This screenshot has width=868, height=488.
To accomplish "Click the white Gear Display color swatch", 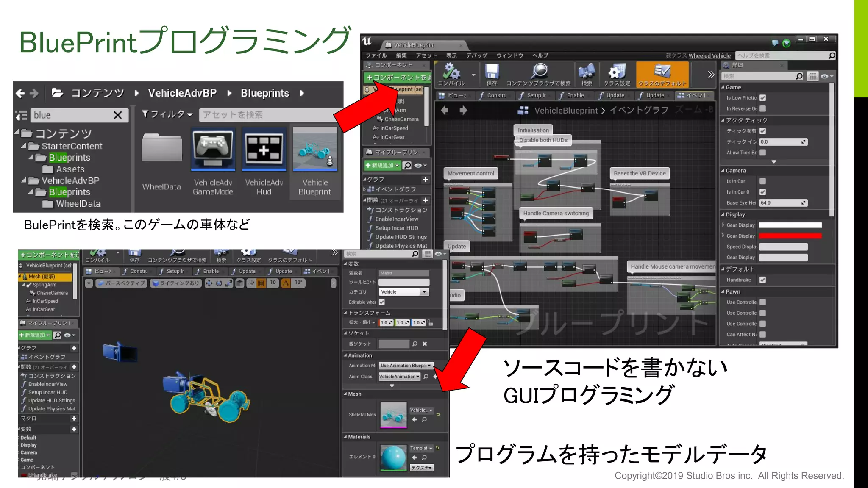I will point(790,225).
